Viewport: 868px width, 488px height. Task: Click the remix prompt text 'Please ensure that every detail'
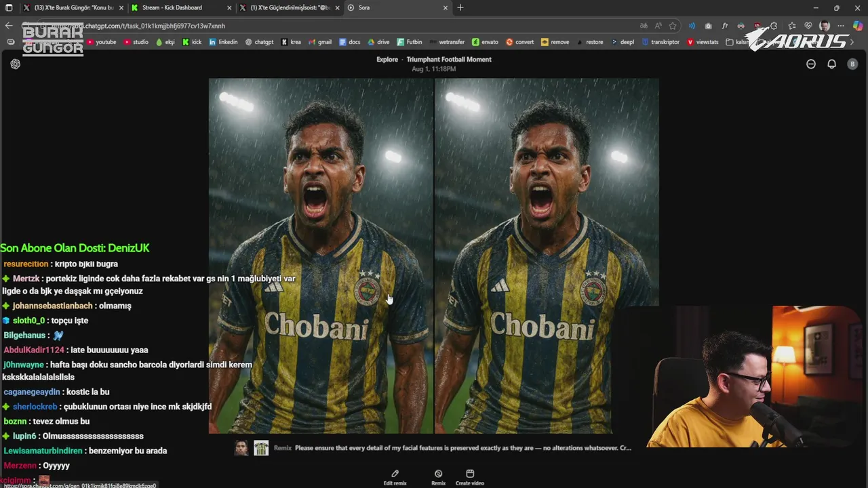point(463,448)
